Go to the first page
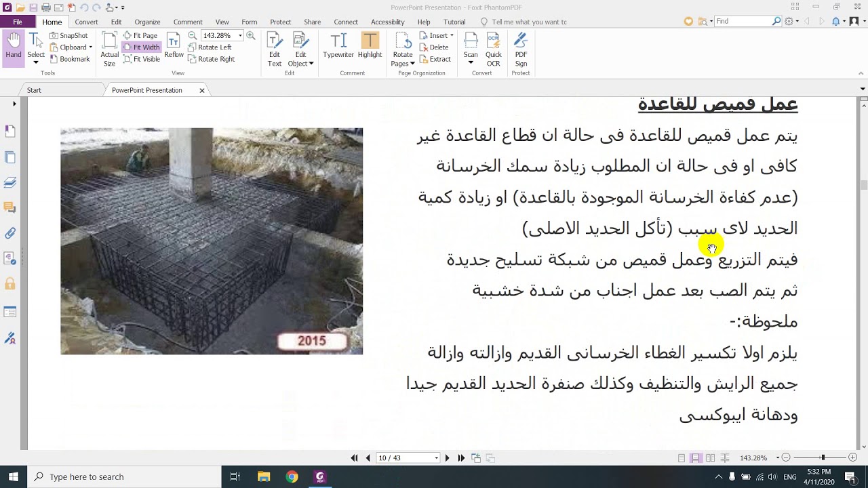868x488 pixels. 354,458
